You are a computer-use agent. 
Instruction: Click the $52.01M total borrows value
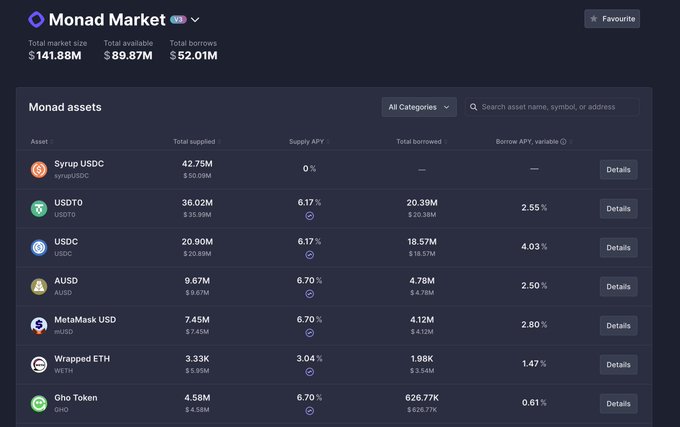click(x=193, y=55)
